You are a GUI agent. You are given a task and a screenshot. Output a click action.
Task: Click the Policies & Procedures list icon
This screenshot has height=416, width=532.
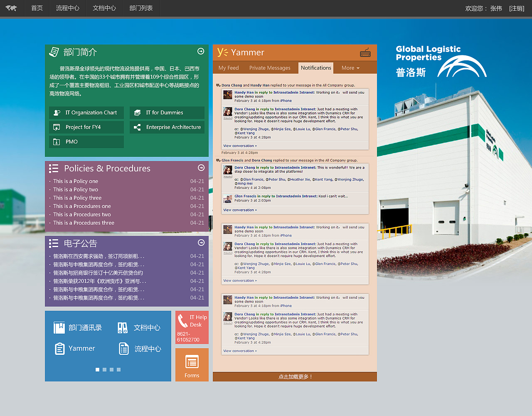tap(54, 168)
